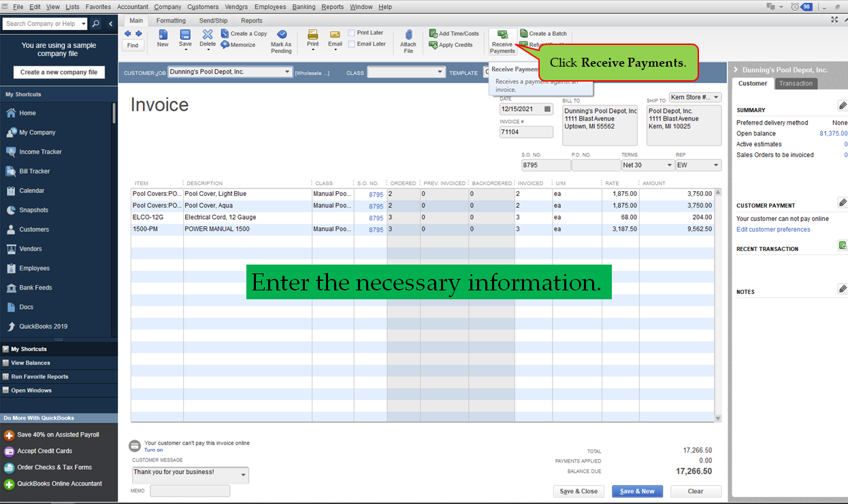The width and height of the screenshot is (848, 504).
Task: Click Edit customer preferences link
Action: pos(773,230)
